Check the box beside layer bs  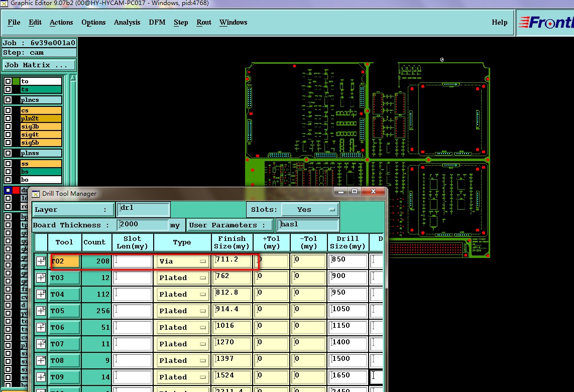tap(8, 172)
